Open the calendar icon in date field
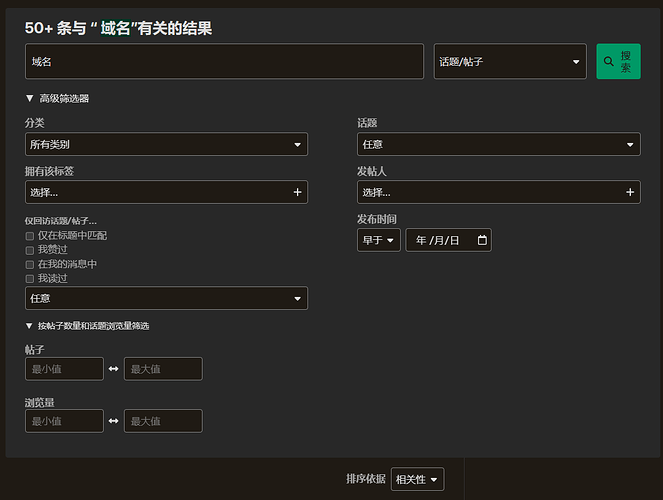Screen dimensions: 663x500 pos(482,240)
